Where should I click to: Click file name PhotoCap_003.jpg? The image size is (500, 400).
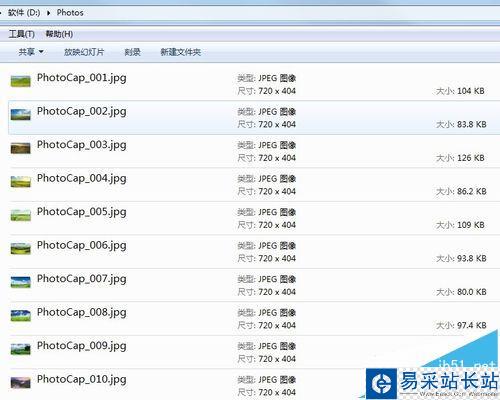pyautogui.click(x=82, y=145)
